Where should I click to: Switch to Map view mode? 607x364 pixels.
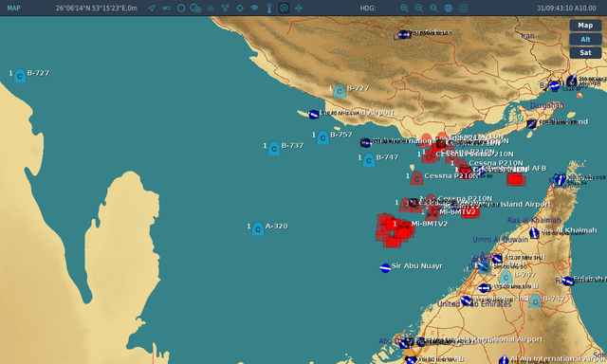click(585, 26)
